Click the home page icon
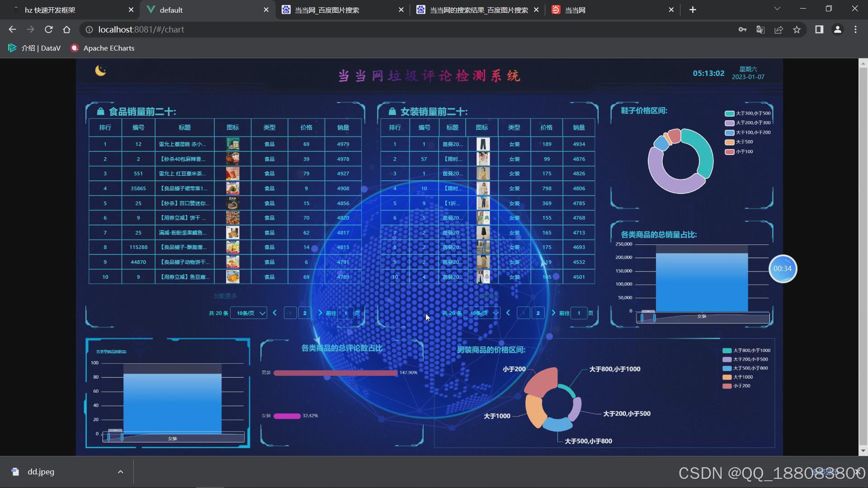This screenshot has width=868, height=488. (67, 30)
